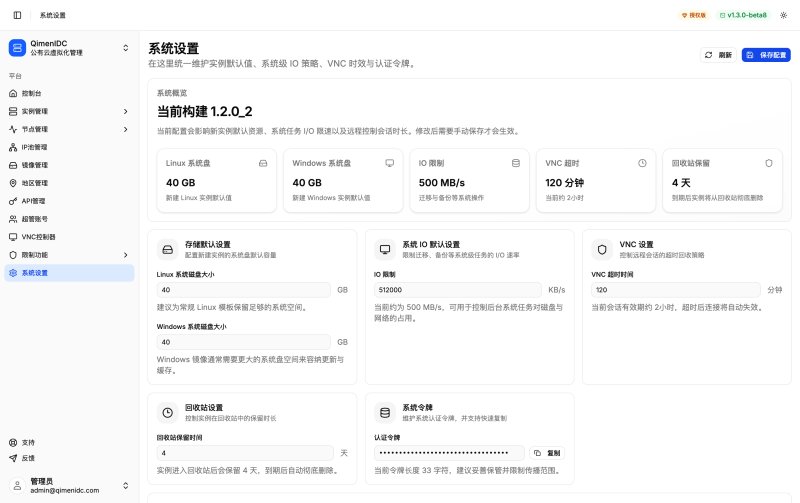Screen dimensions: 800x503
Task: Open 地区管理 page
Action: (69, 183)
